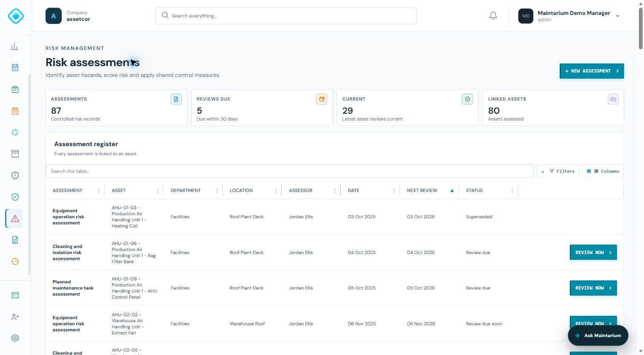Open the table Filters button
Image resolution: width=644 pixels, height=355 pixels.
click(558, 171)
